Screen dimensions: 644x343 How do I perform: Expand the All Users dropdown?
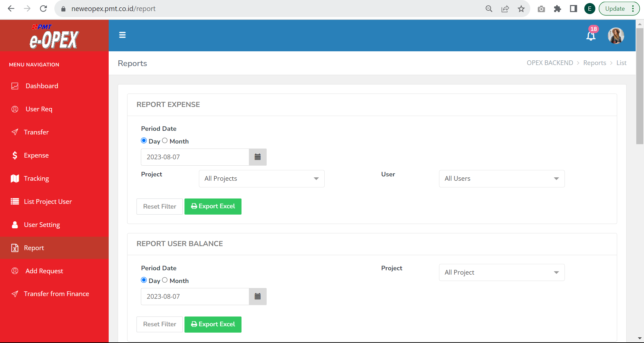point(502,179)
